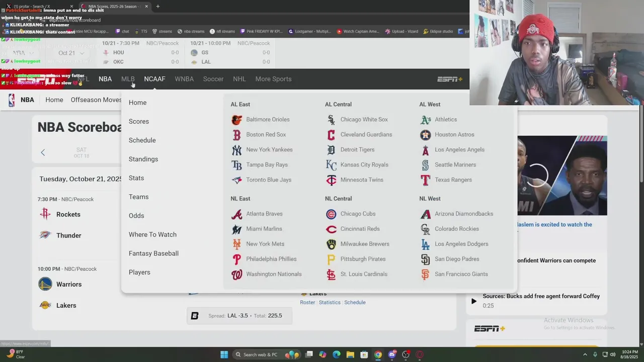The image size is (644, 362).
Task: Click the San Francisco Giants logo
Action: (x=426, y=275)
